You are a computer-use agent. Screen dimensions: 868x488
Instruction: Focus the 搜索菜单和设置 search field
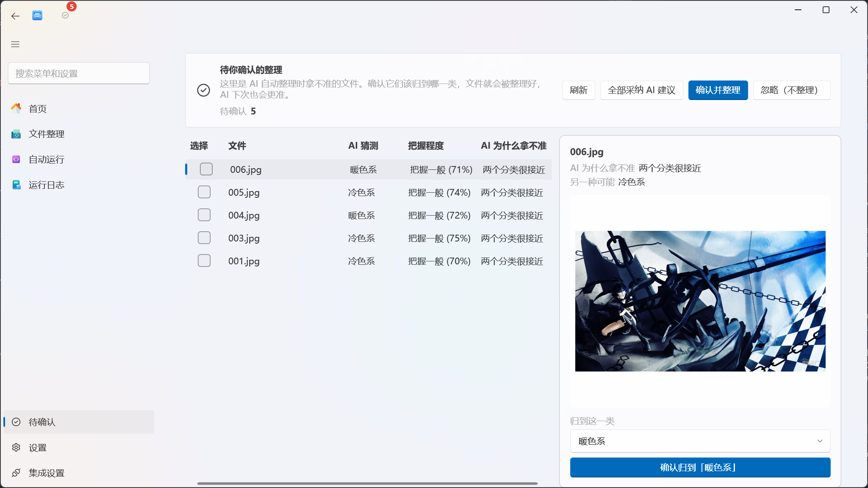[79, 73]
